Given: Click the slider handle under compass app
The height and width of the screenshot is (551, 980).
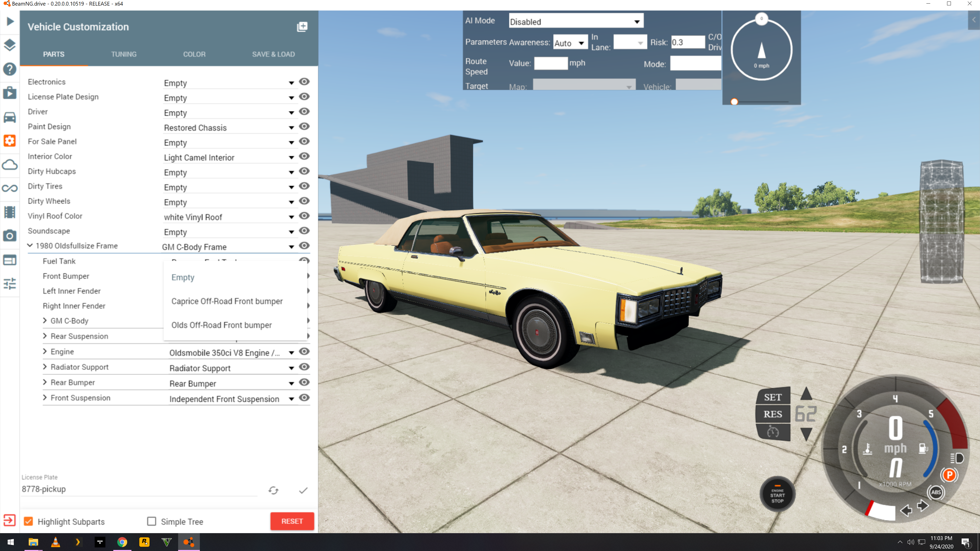Looking at the screenshot, I should pyautogui.click(x=734, y=102).
